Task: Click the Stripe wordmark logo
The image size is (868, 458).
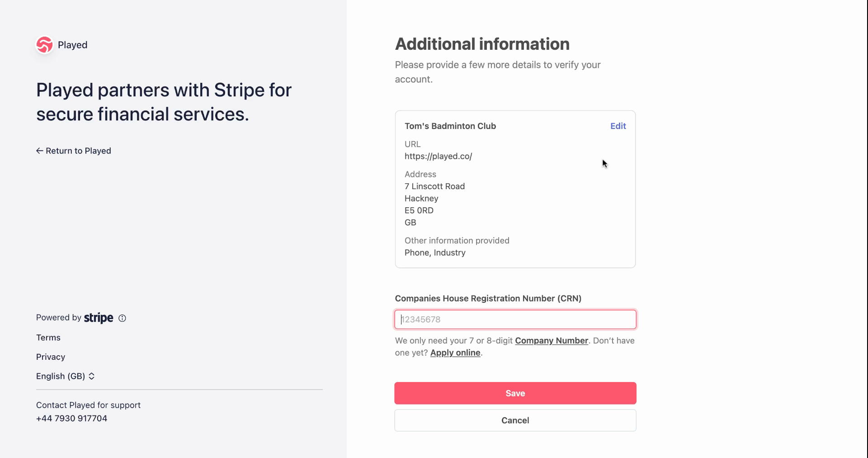Action: 99,318
